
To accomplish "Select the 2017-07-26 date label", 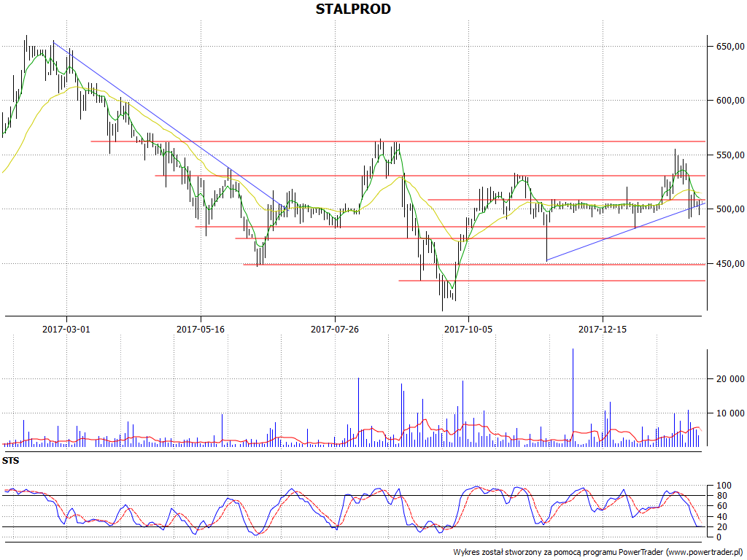I will pos(334,329).
